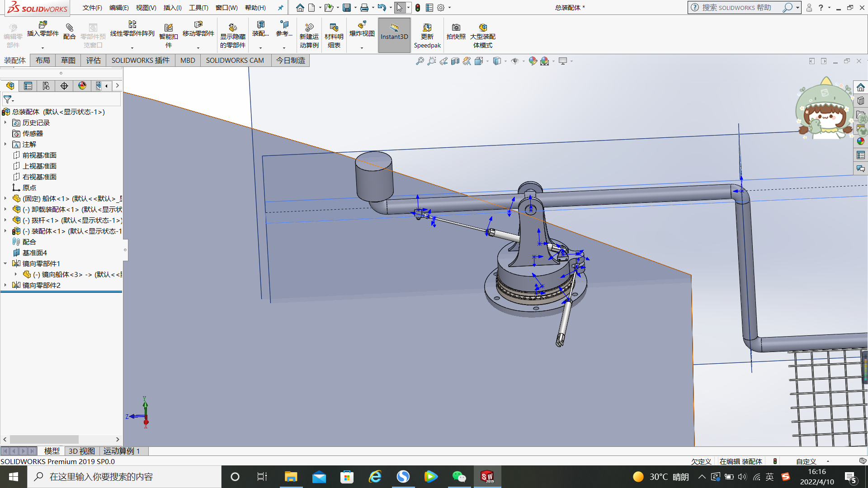
Task: Open Linear Component Pattern (线性零部件阵列)
Action: pyautogui.click(x=132, y=29)
